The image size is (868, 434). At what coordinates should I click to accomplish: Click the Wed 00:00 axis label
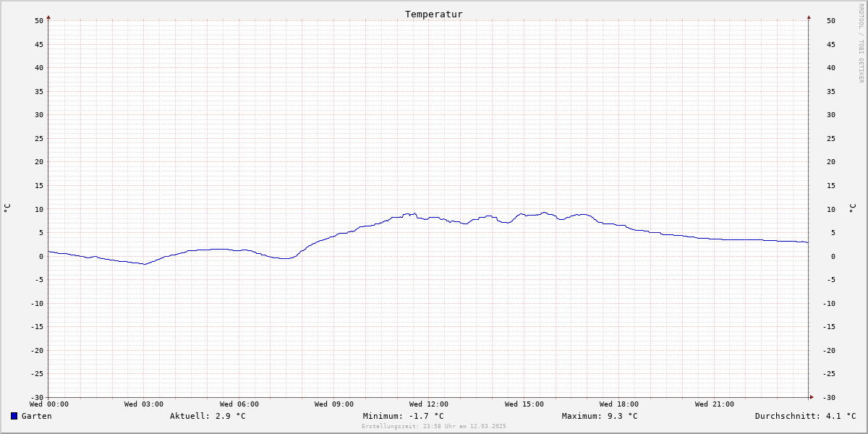[x=49, y=404]
